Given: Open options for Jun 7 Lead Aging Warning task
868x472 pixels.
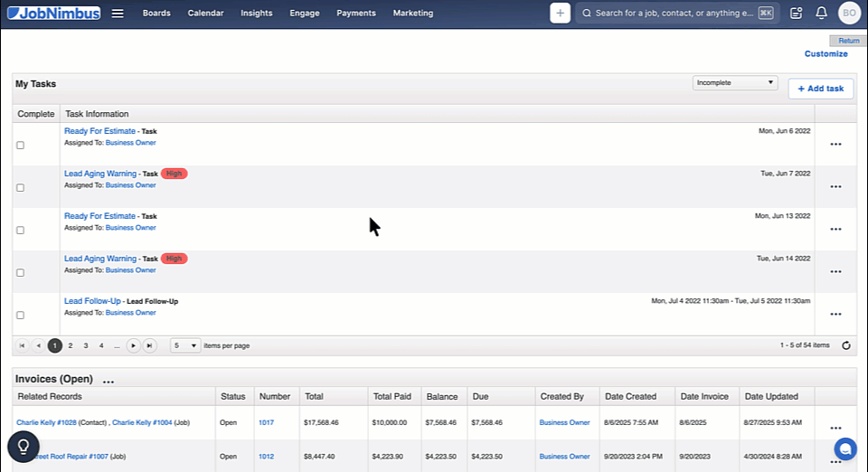Looking at the screenshot, I should (x=835, y=187).
